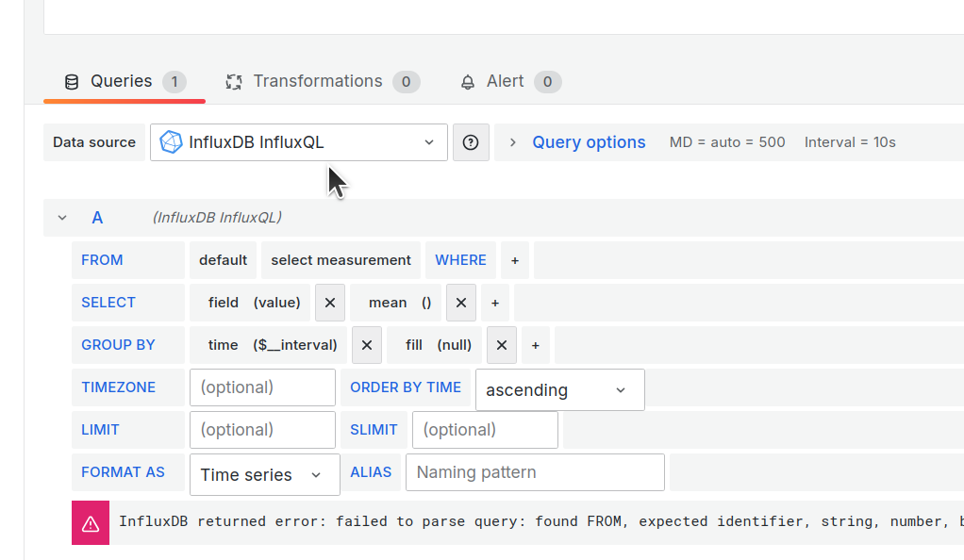964x560 pixels.
Task: Add a SELECT function with plus
Action: pyautogui.click(x=495, y=303)
